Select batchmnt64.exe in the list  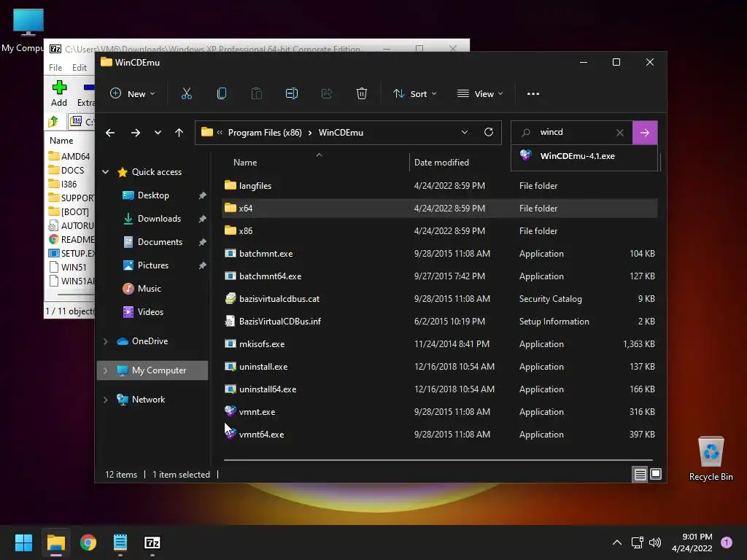440,276
